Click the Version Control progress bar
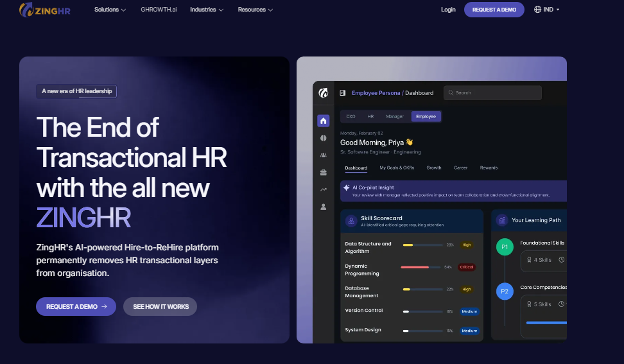Viewport: 624px width, 364px height. coord(422,311)
